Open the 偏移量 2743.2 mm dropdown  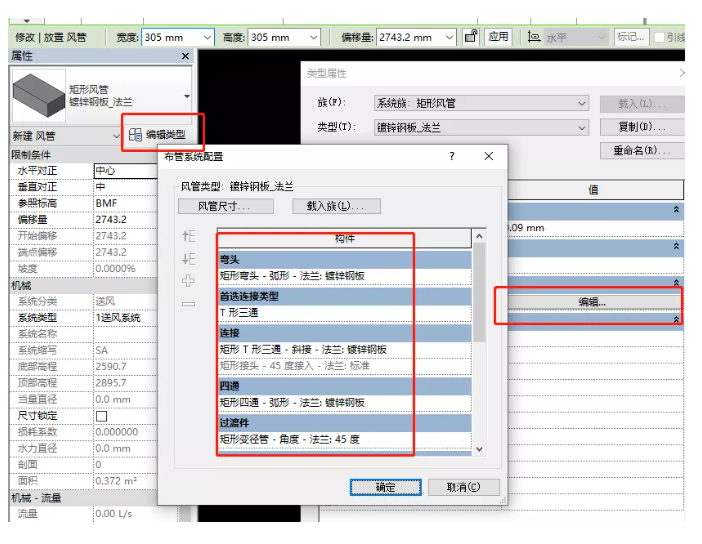(449, 37)
